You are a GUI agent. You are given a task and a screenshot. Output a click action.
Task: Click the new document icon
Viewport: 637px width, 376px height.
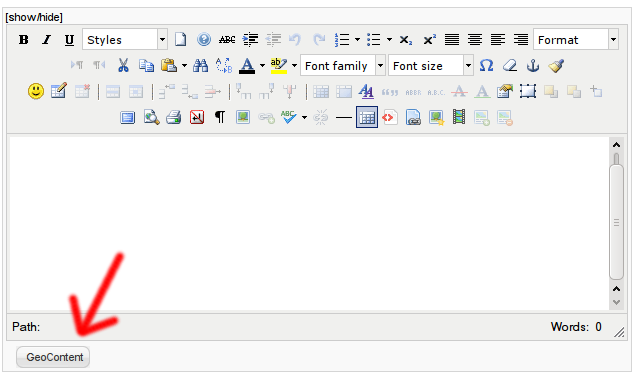click(x=180, y=40)
